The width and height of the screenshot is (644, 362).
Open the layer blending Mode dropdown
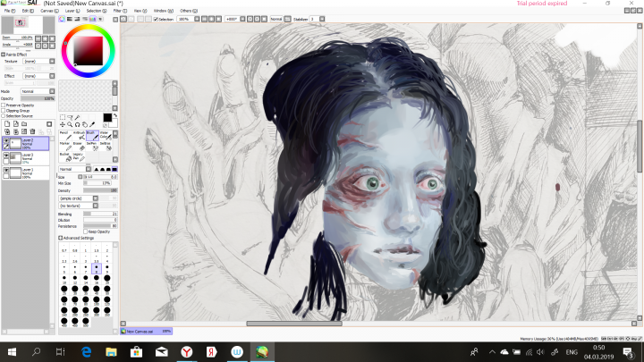coord(37,91)
